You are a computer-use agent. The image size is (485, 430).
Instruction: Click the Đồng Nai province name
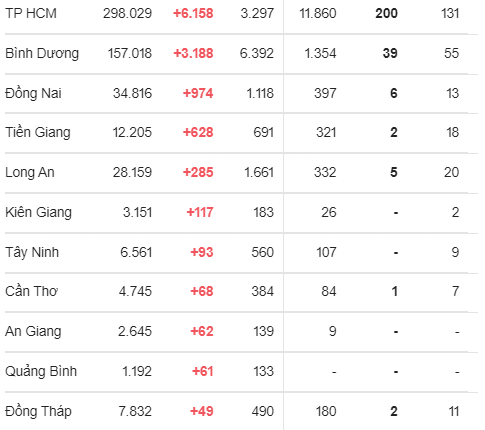coord(33,93)
